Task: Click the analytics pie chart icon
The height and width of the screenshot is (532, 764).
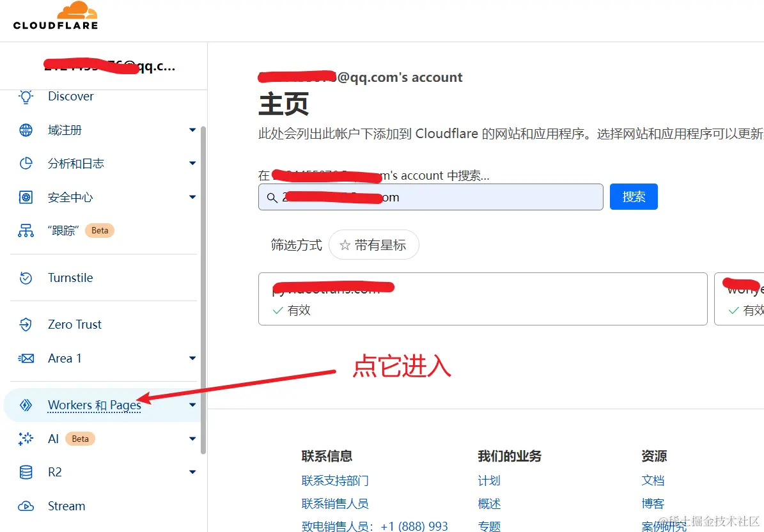Action: click(26, 163)
